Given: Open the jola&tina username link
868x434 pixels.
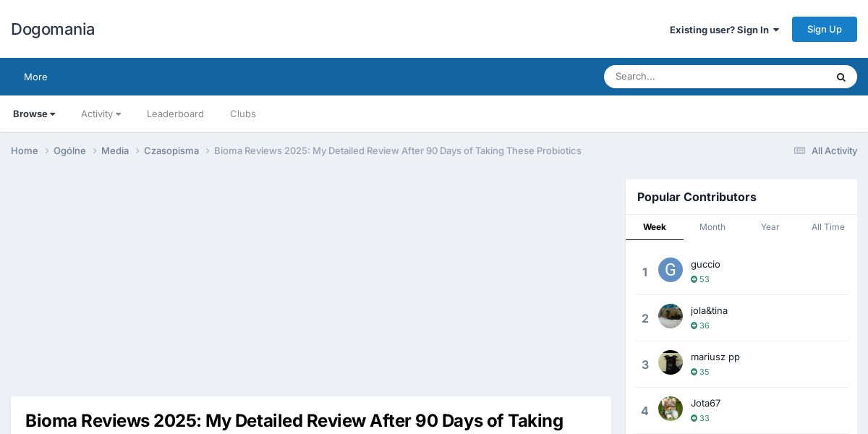Looking at the screenshot, I should pos(709,310).
